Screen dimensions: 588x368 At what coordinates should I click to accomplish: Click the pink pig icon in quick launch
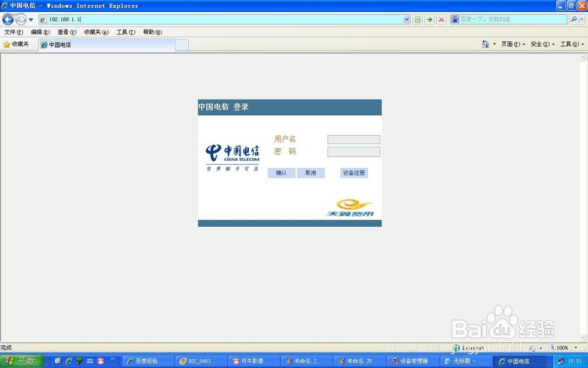[100, 362]
